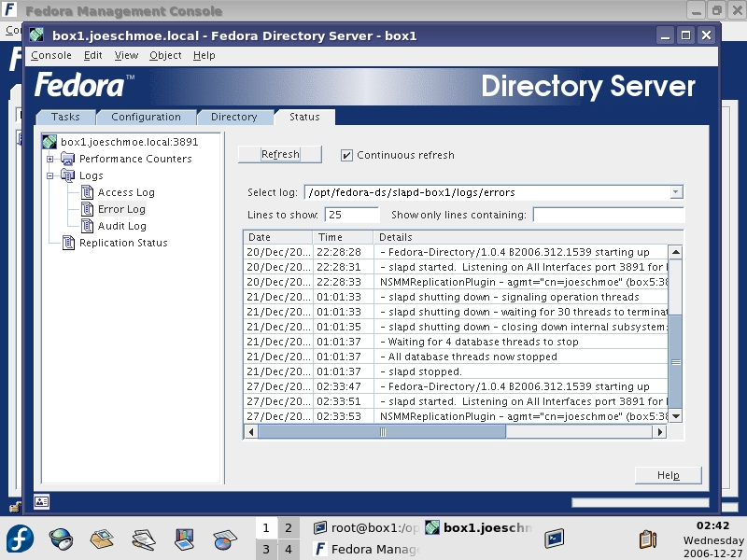Click the Help button
This screenshot has width=747, height=560.
[668, 475]
